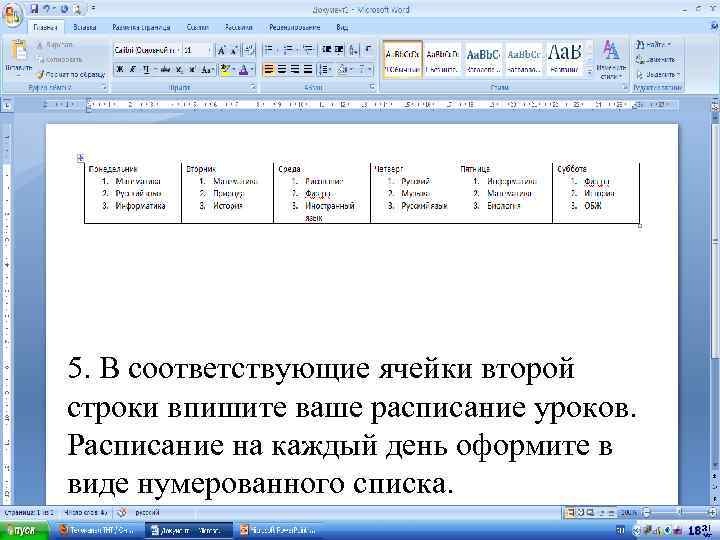This screenshot has height=540, width=720.
Task: Expand the styles gallery list
Action: pyautogui.click(x=590, y=72)
